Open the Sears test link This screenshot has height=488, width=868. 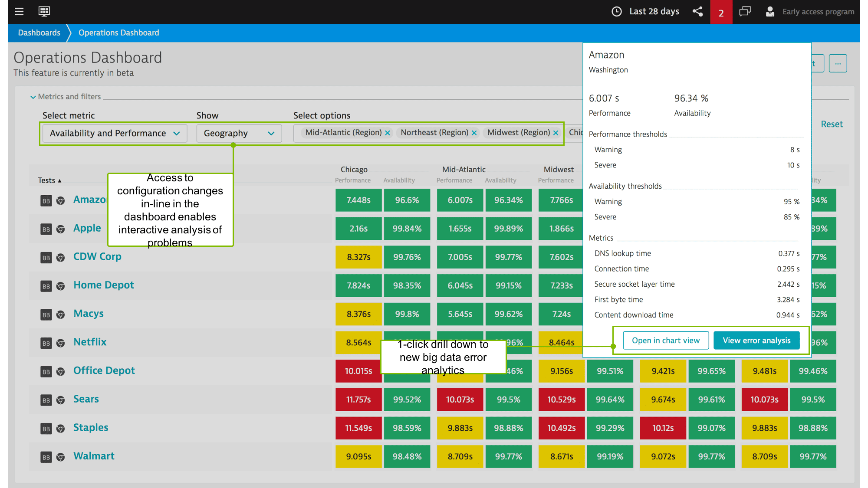click(x=86, y=399)
